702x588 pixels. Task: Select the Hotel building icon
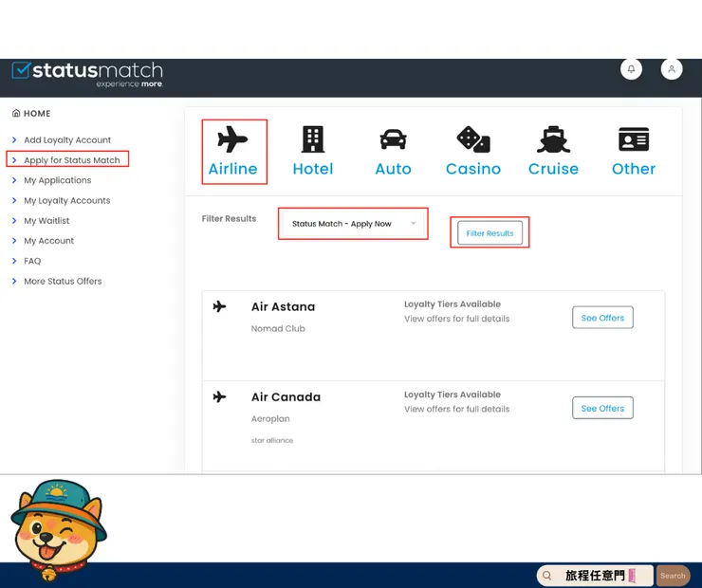click(313, 139)
